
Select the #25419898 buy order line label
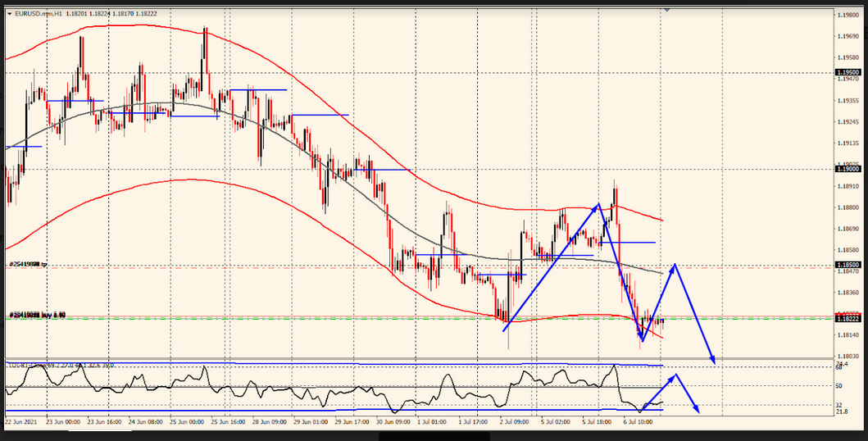tap(37, 315)
